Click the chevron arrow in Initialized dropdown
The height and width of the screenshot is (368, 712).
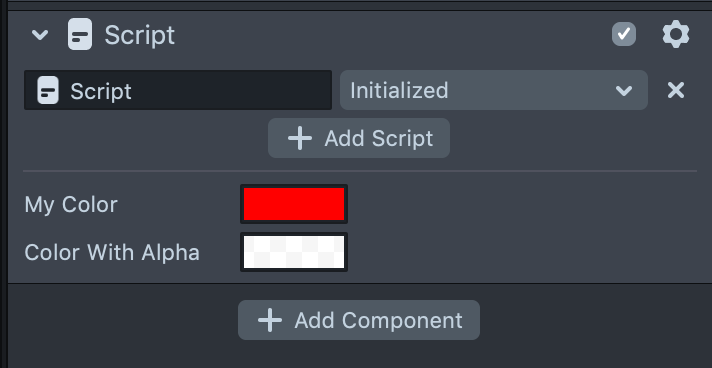tap(623, 91)
